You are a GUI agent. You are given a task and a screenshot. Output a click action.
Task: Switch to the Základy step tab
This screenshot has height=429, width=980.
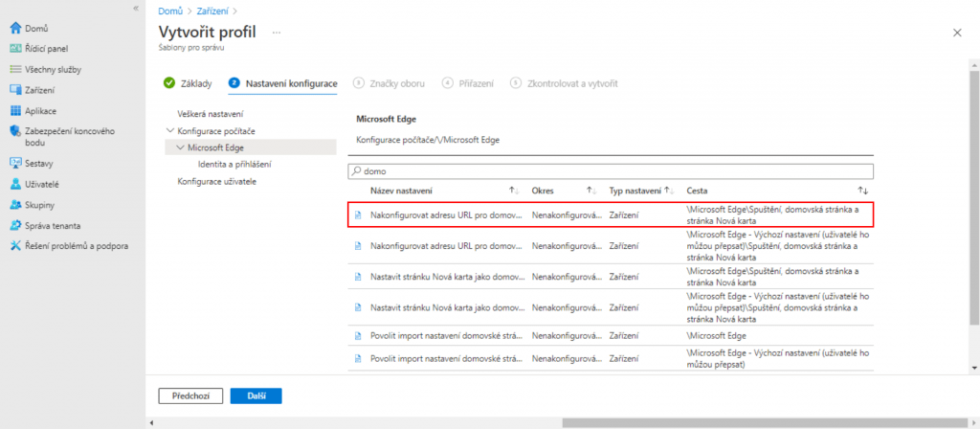pos(188,83)
